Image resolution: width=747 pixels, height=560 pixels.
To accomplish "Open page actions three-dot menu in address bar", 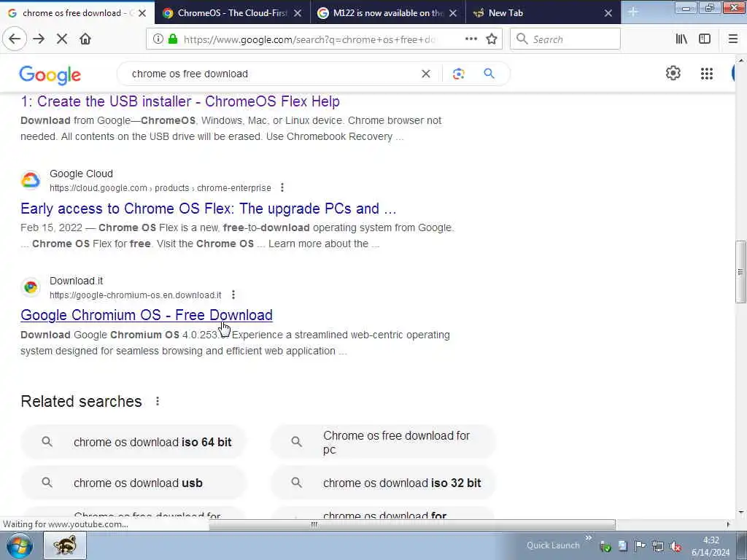I will 471,39.
